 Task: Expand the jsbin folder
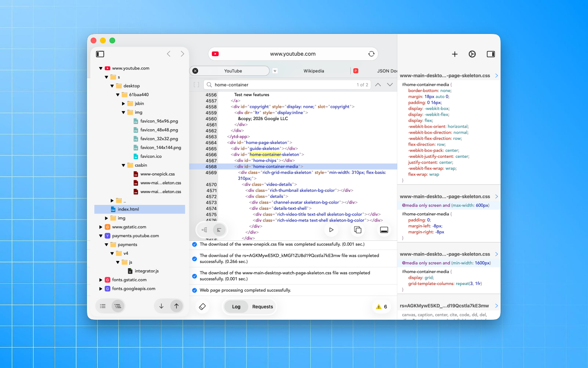point(123,103)
